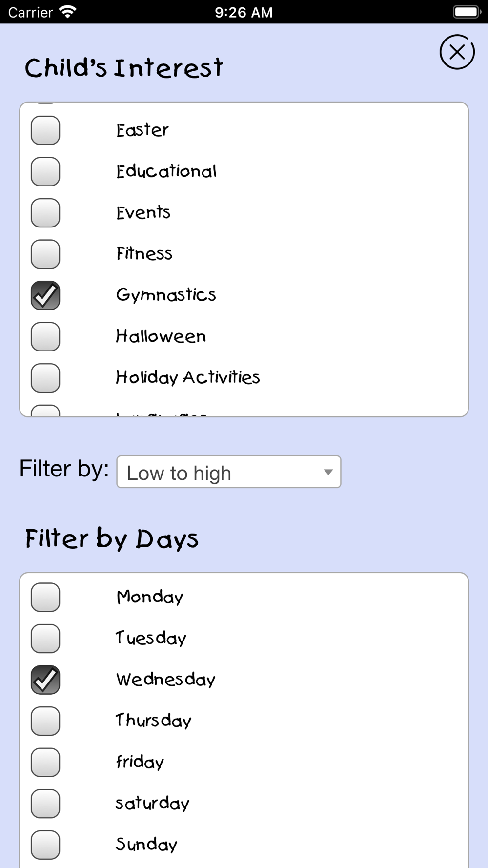Enable the Events interest checkbox
Image resolution: width=488 pixels, height=868 pixels.
tap(45, 213)
